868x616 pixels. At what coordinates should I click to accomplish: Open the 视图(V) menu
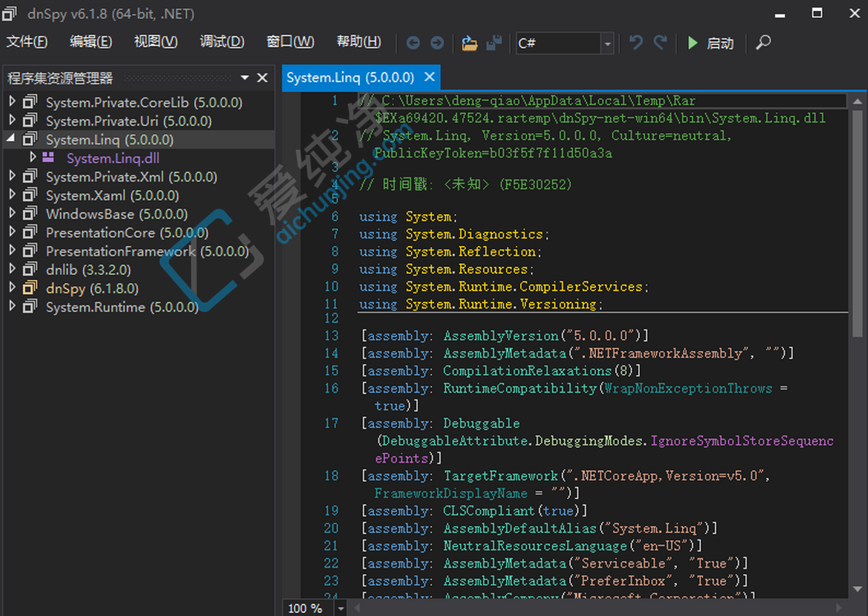156,42
